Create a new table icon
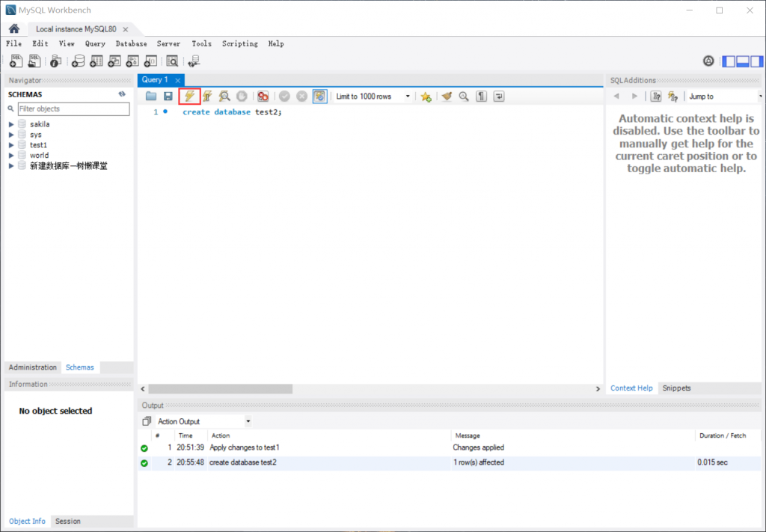The height and width of the screenshot is (532, 766). click(x=96, y=61)
